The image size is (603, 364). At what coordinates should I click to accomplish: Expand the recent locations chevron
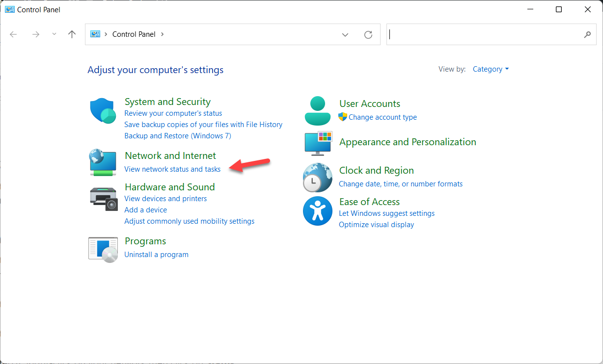click(x=54, y=34)
